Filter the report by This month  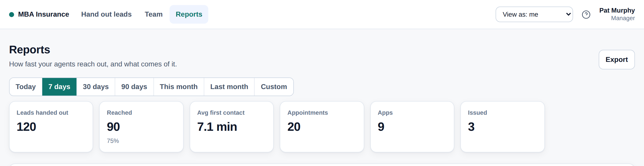(x=179, y=87)
